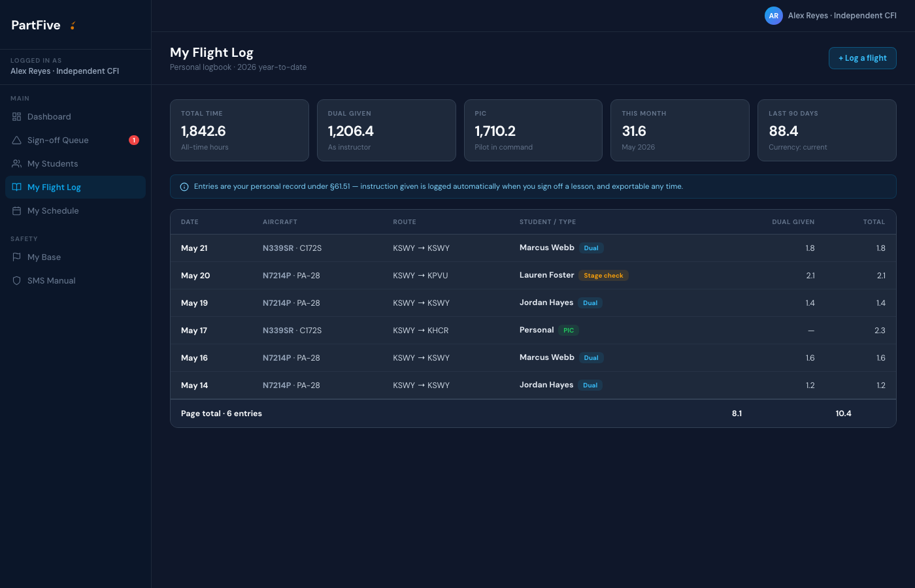Open Sign-off Queue in the sidebar
Screen dimensions: 915x588
[x=75, y=140]
